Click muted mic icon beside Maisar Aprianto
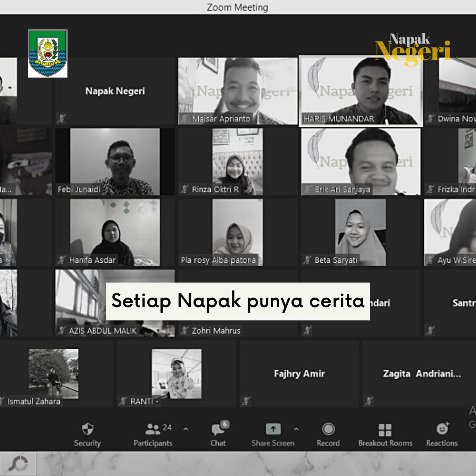This screenshot has height=476, width=476. pyautogui.click(x=185, y=119)
